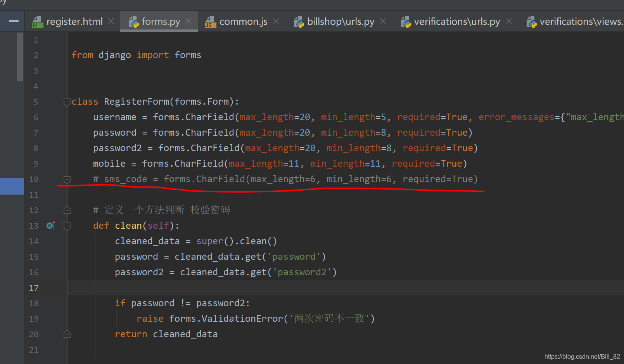Toggle the fold marker on line 12

[x=67, y=210]
